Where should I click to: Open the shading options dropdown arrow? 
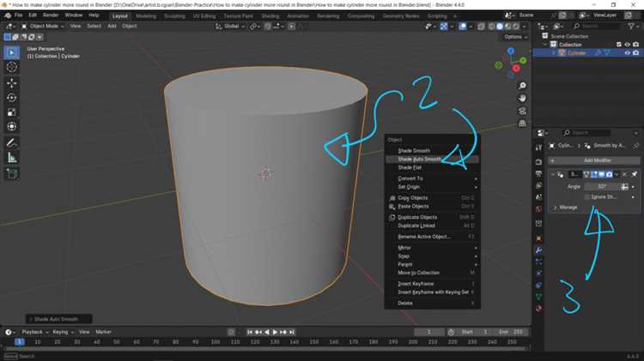tap(525, 27)
